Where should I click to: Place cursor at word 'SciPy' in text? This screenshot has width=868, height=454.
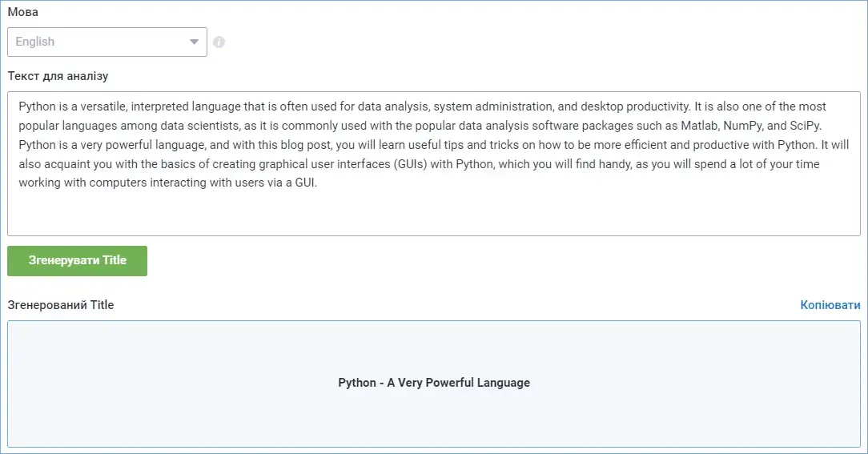(805, 126)
